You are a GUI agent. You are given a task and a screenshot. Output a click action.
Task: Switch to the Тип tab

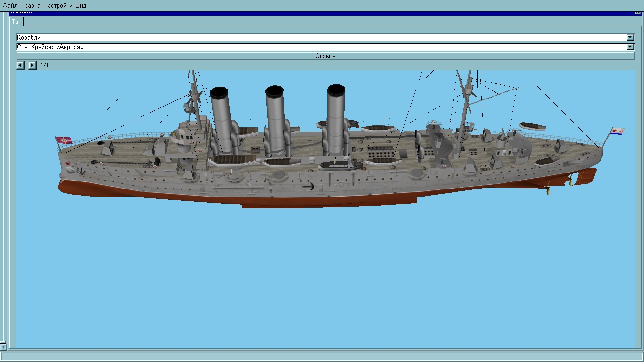click(17, 22)
